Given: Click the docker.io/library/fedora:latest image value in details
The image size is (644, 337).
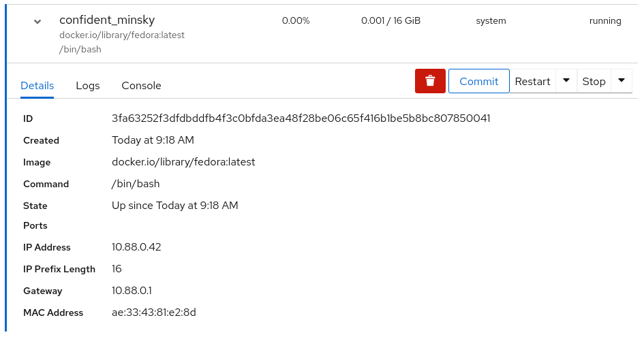Looking at the screenshot, I should [183, 162].
